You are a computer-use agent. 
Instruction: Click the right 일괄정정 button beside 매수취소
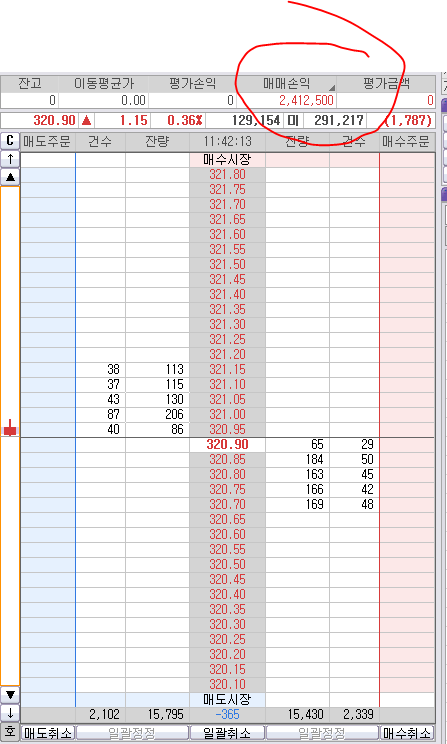point(322,733)
